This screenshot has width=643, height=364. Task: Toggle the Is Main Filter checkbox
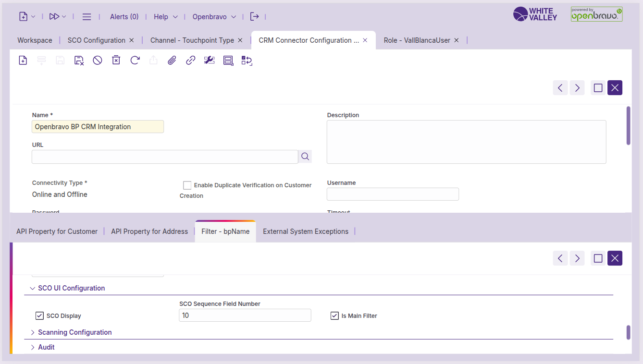click(x=335, y=316)
